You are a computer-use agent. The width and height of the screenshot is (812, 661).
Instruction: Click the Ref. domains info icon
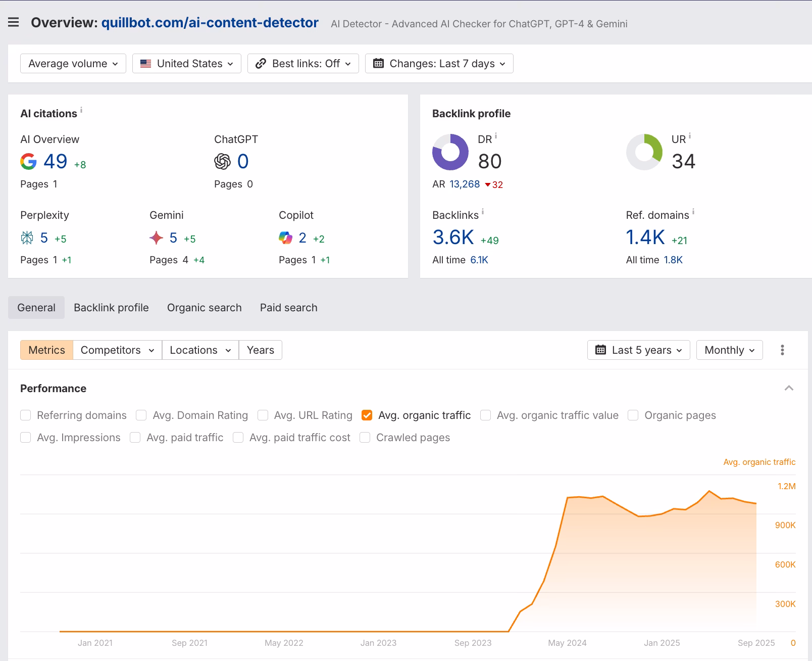coord(693,212)
